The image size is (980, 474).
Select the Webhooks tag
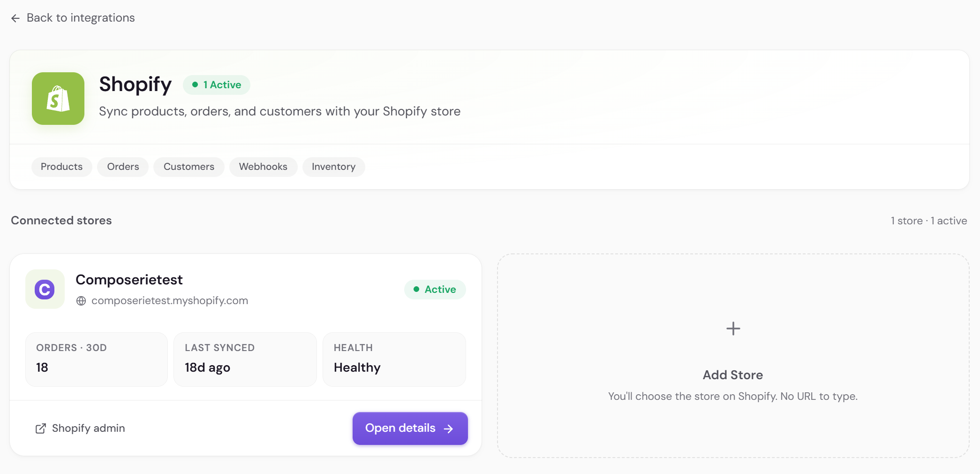[263, 167]
